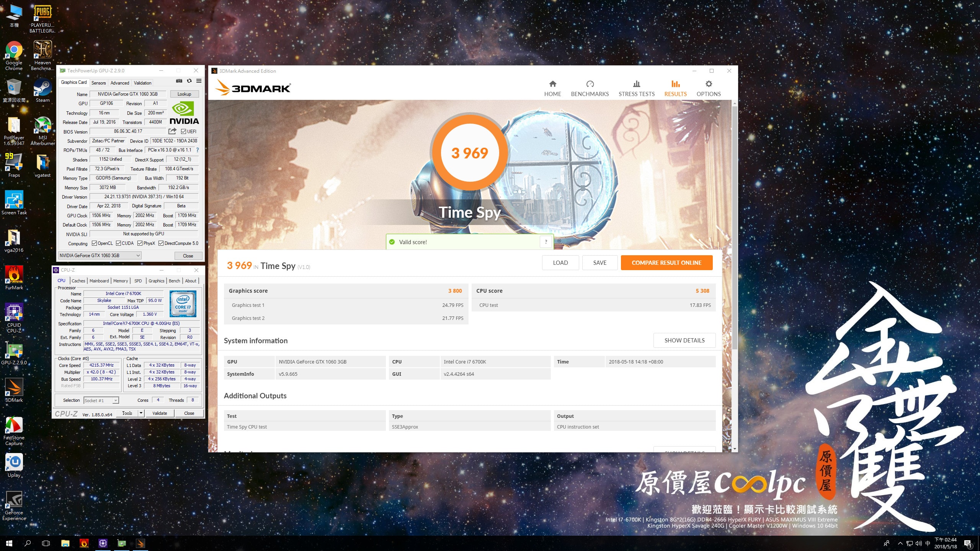
Task: Go to 3DMark BENCHMARKS
Action: tap(590, 88)
